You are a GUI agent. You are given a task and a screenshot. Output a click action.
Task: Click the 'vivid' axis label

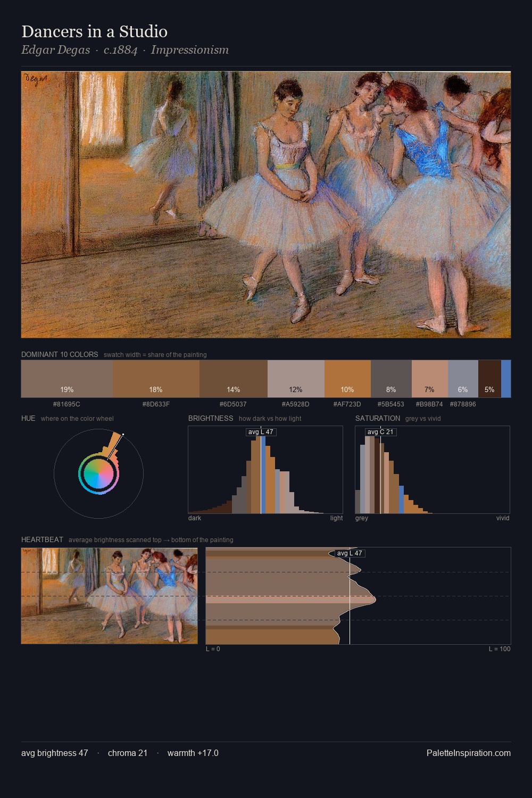coord(503,518)
